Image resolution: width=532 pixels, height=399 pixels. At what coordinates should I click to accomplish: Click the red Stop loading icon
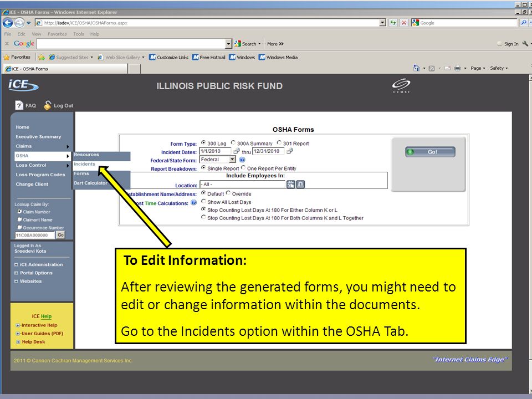pyautogui.click(x=404, y=23)
